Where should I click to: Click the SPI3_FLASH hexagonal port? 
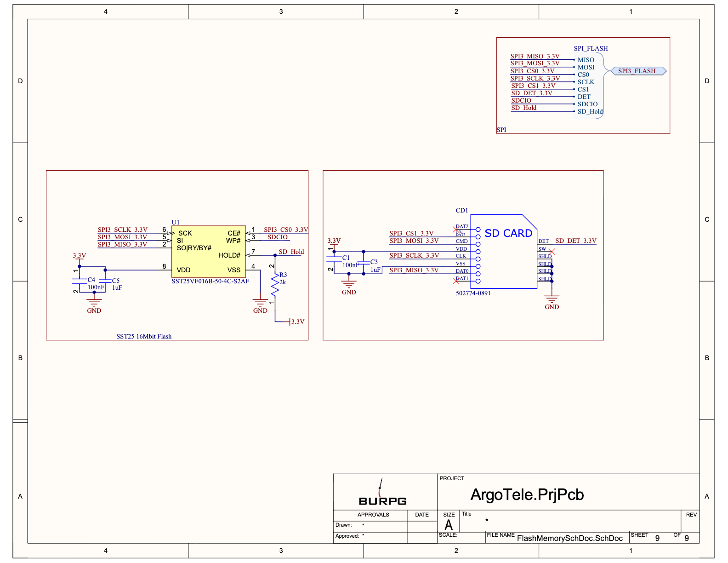coord(639,71)
